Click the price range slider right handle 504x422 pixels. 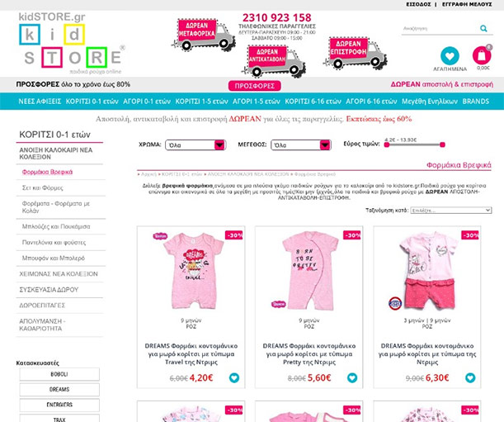(443, 145)
